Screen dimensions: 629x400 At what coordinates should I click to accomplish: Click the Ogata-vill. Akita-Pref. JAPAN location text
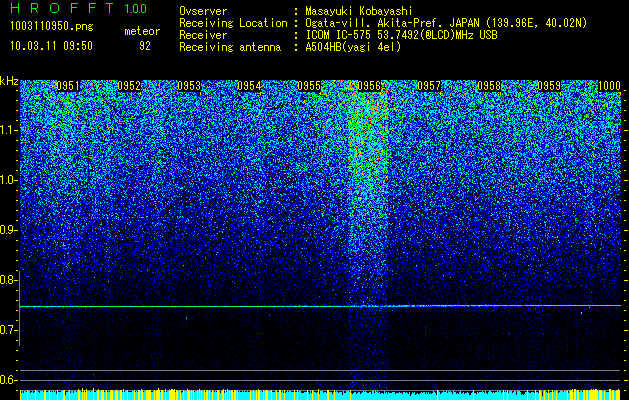[x=446, y=23]
